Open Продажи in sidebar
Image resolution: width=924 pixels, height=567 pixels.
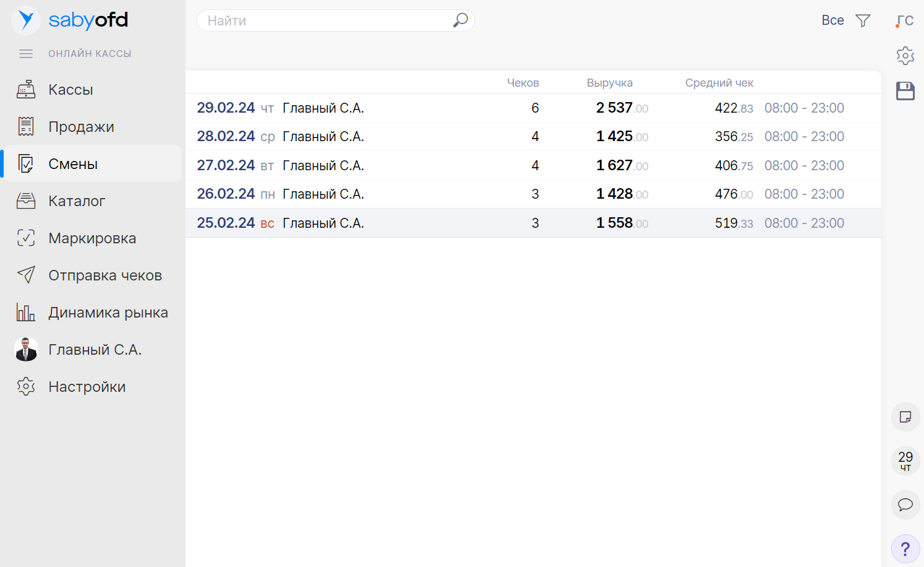81,127
